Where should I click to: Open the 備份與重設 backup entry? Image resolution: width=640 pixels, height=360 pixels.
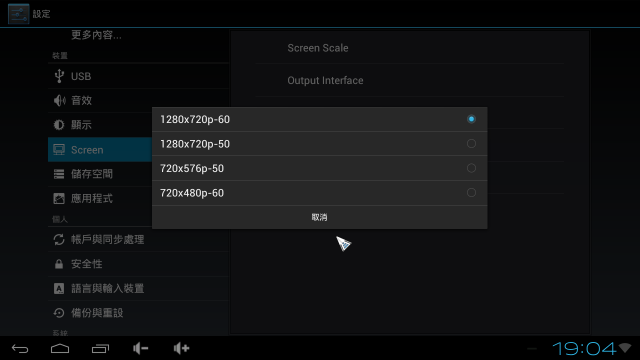[x=97, y=313]
